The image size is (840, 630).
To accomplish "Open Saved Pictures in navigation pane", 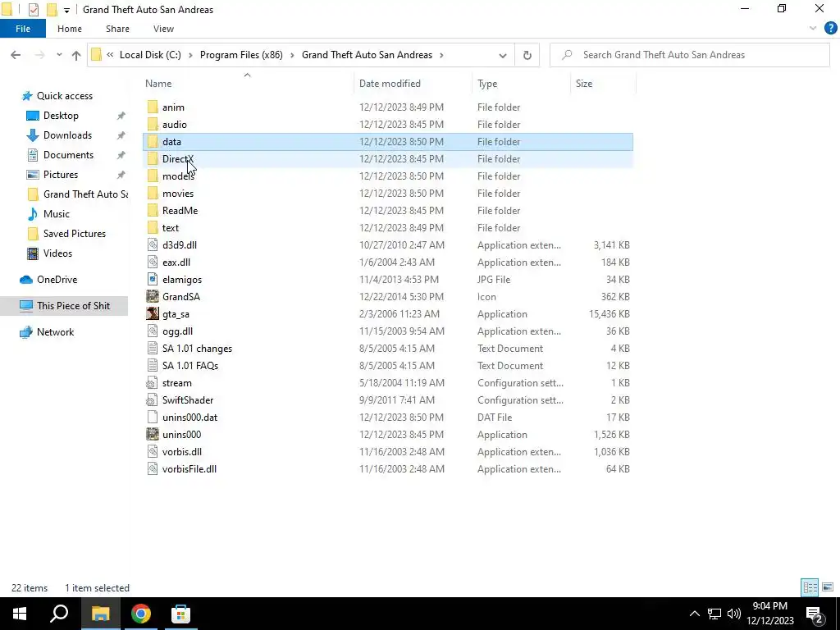I will pos(75,234).
